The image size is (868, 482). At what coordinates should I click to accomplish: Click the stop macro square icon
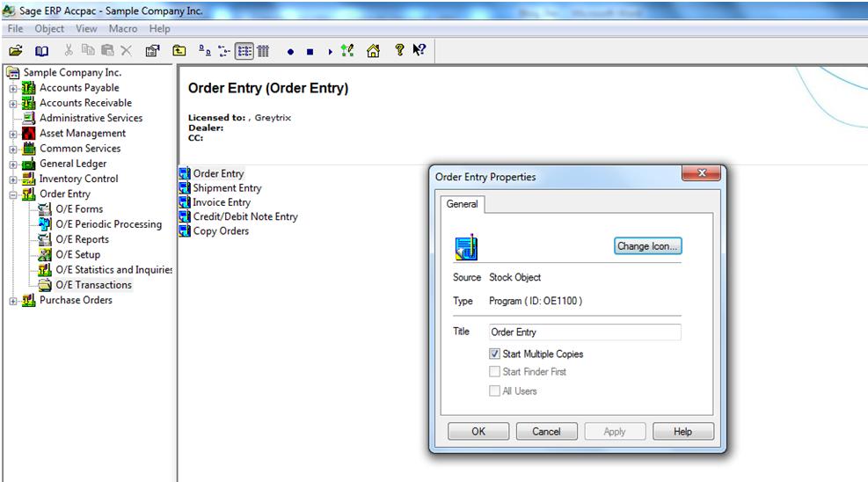tap(310, 52)
